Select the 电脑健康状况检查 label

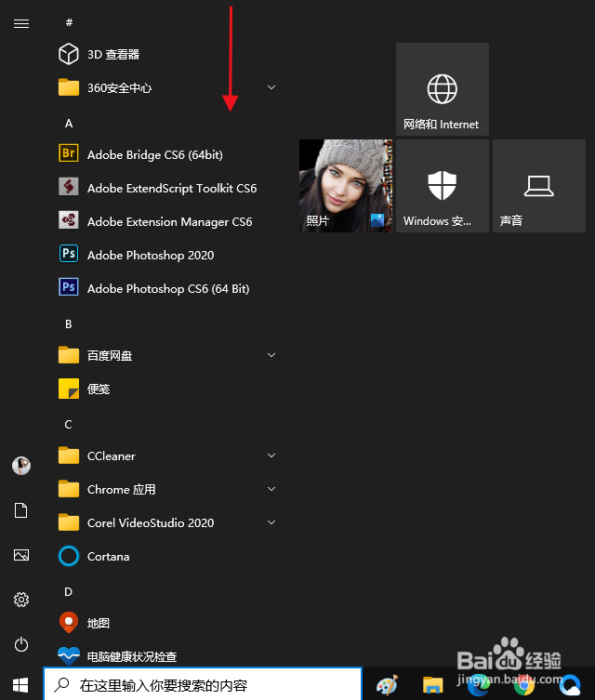tap(132, 656)
